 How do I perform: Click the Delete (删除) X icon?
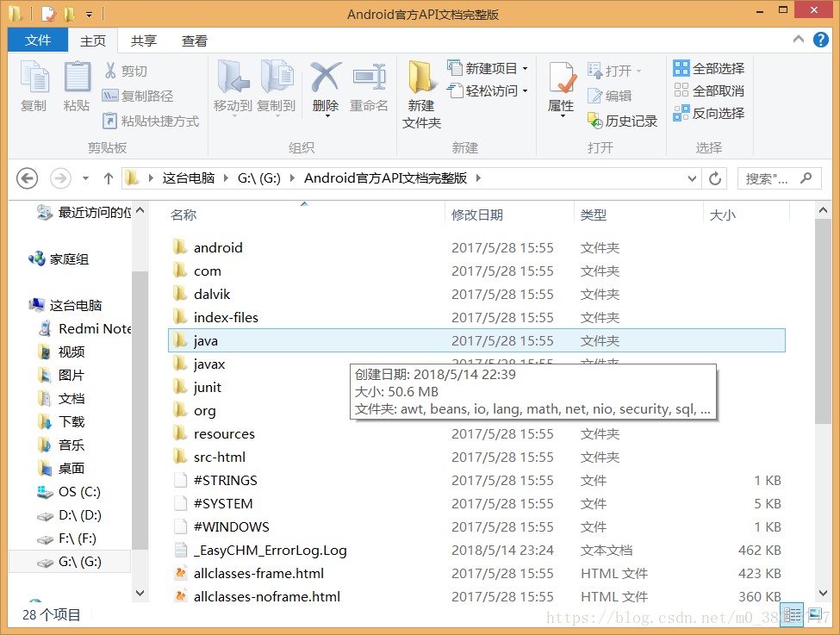point(325,78)
